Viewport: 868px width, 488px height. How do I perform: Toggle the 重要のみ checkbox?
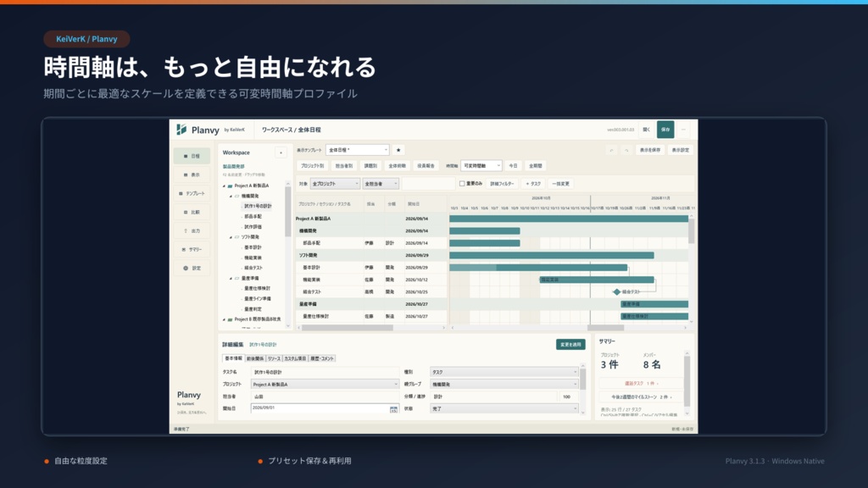(x=462, y=184)
